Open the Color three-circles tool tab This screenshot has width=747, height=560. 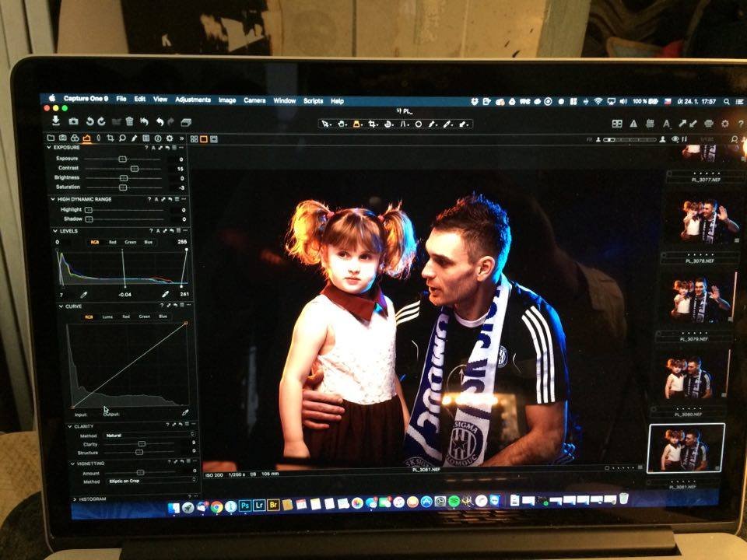click(75, 138)
